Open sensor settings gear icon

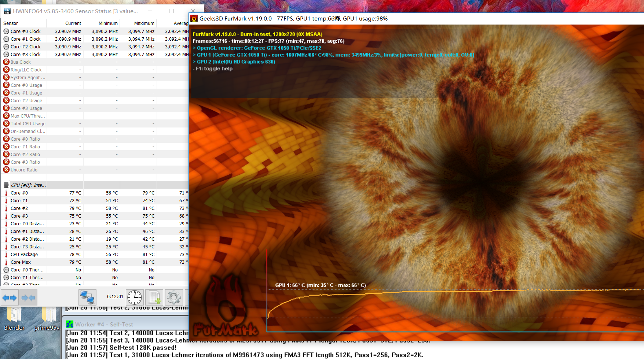(174, 297)
